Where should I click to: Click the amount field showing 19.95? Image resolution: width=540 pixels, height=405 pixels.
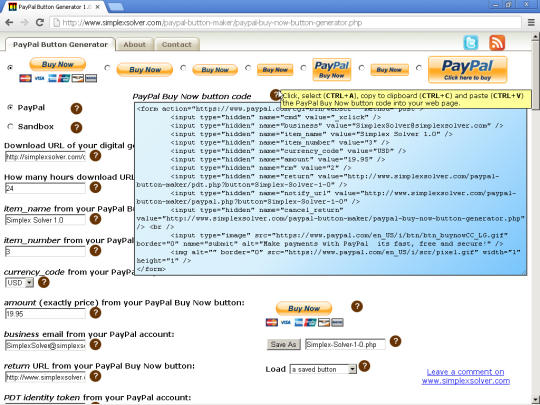(x=45, y=314)
